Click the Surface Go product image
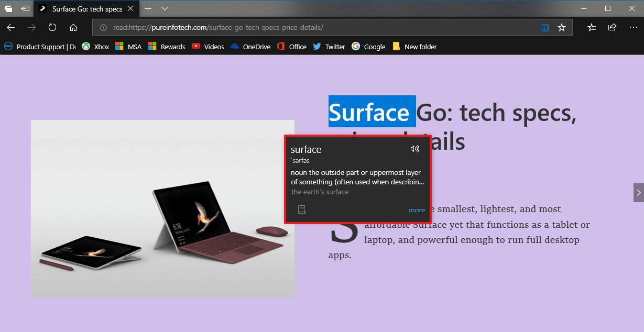Viewport: 644px width, 332px height. point(162,209)
